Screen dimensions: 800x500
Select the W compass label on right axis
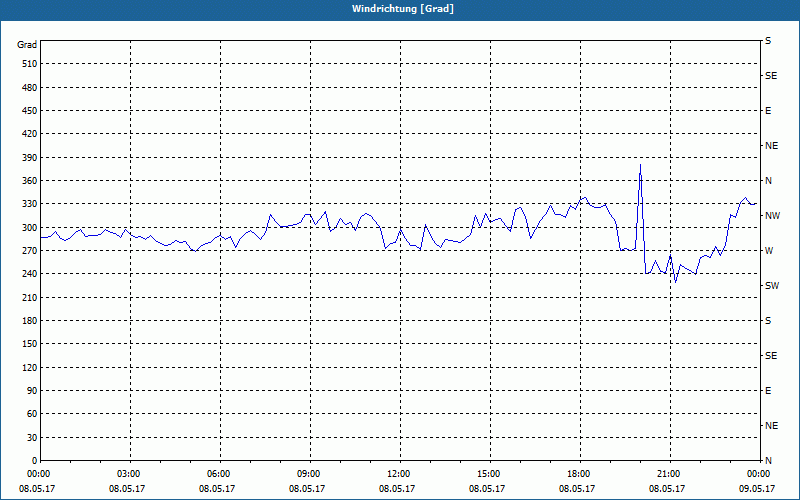point(769,251)
